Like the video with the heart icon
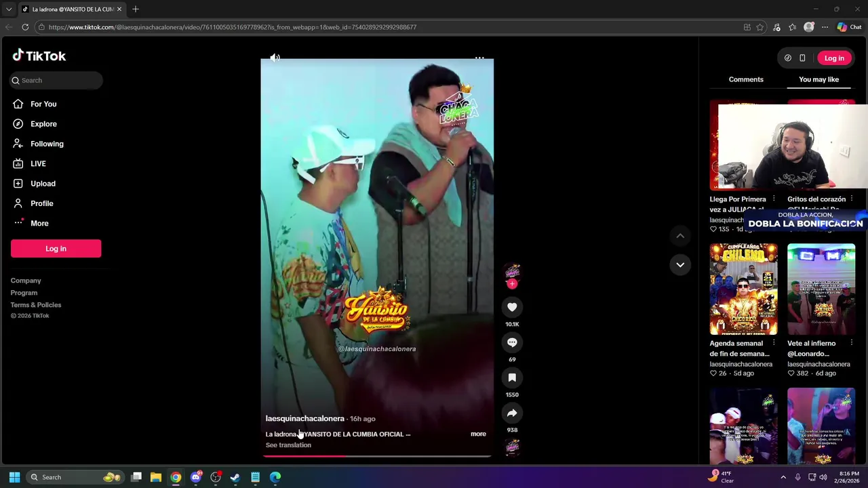Image resolution: width=868 pixels, height=488 pixels. click(512, 307)
